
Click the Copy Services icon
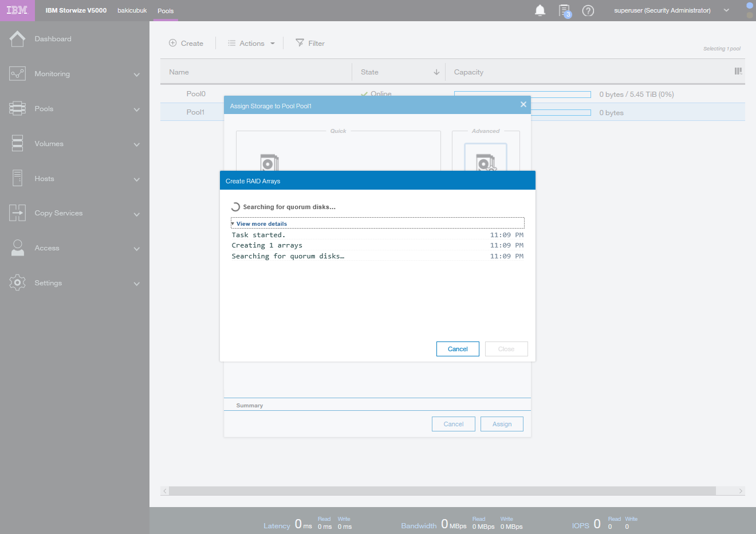click(17, 213)
